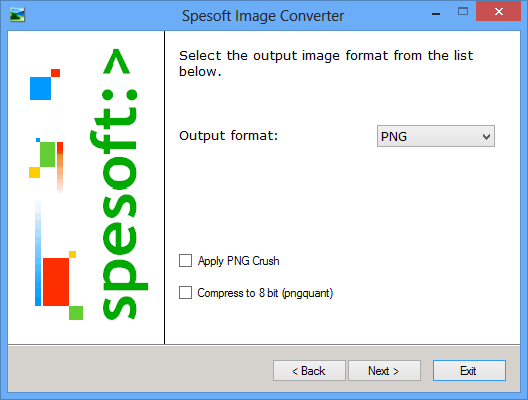Toggle Compress to 8 bit (pngquant) checkbox

(186, 293)
